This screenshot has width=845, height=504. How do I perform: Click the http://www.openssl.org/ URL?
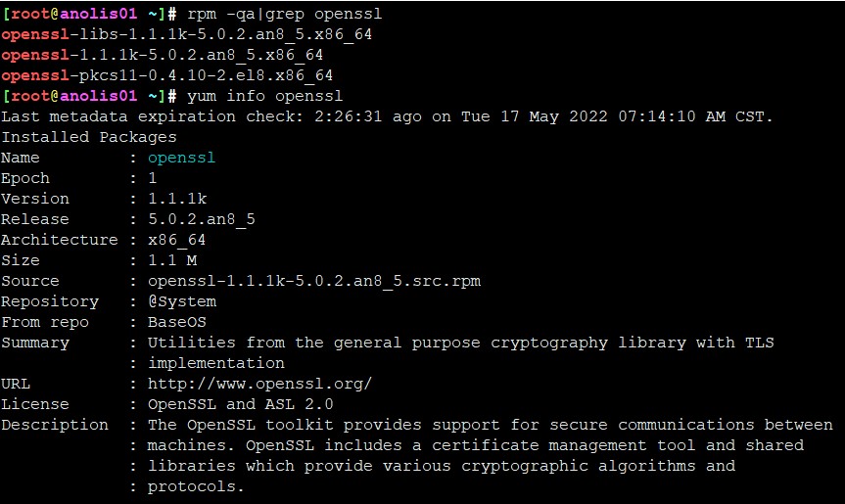tap(259, 384)
